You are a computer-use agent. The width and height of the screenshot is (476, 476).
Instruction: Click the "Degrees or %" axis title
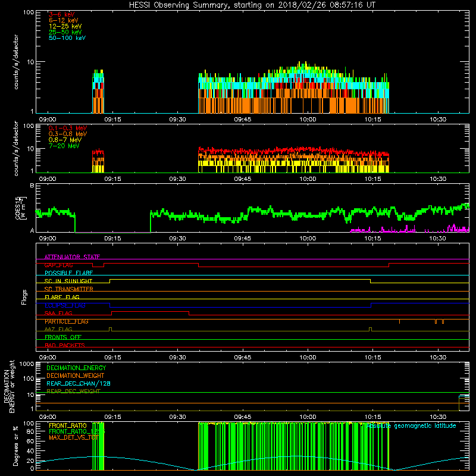15,446
